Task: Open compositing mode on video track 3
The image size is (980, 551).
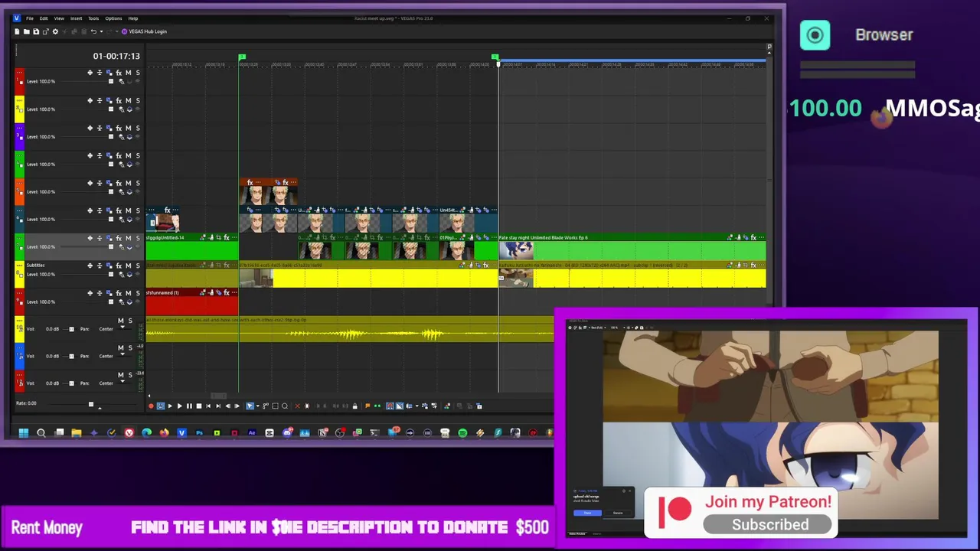Action: point(122,136)
